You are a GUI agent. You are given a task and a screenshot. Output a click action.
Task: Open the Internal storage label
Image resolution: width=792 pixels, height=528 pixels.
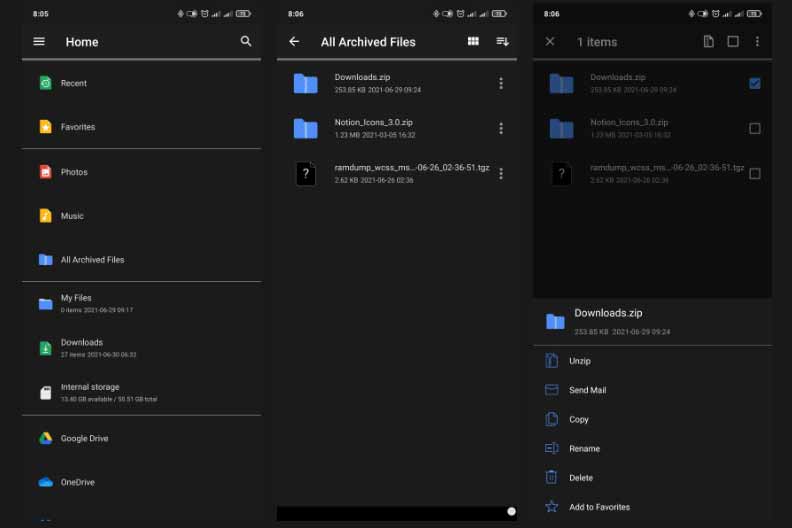click(x=90, y=387)
